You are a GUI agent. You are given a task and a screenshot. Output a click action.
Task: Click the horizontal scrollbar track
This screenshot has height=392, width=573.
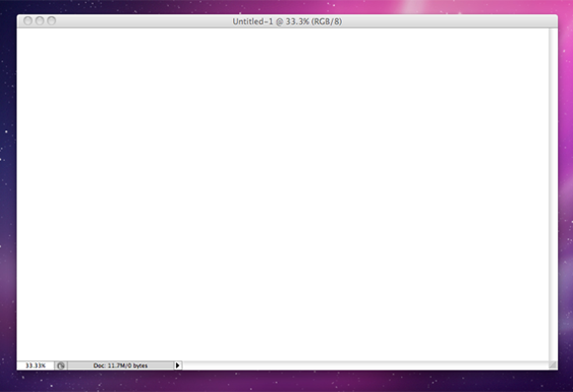click(366, 365)
